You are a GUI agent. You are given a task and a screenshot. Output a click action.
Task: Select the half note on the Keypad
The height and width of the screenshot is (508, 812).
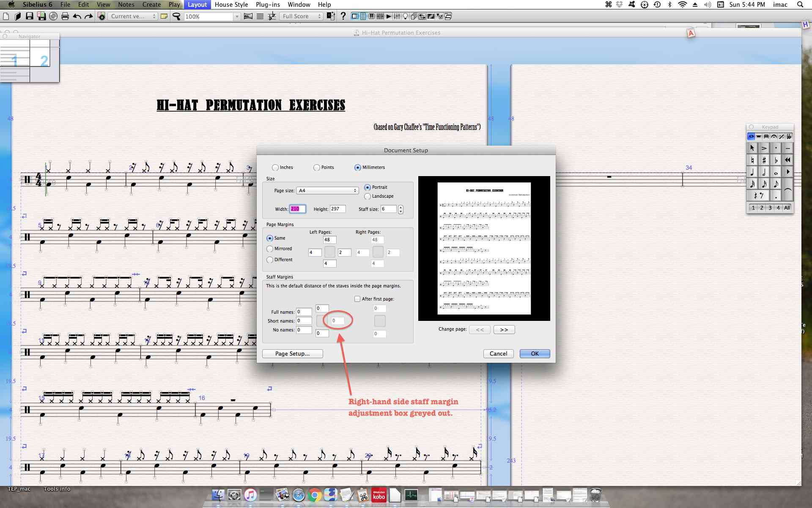(x=764, y=172)
